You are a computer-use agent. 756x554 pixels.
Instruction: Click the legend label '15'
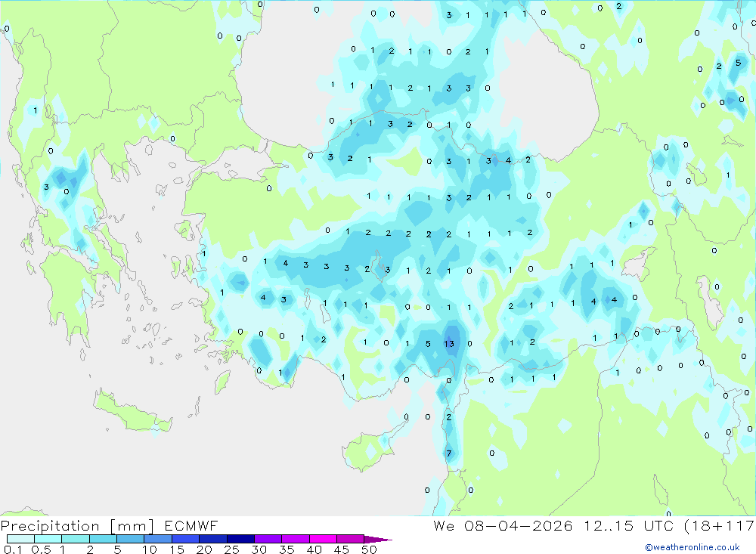click(176, 549)
